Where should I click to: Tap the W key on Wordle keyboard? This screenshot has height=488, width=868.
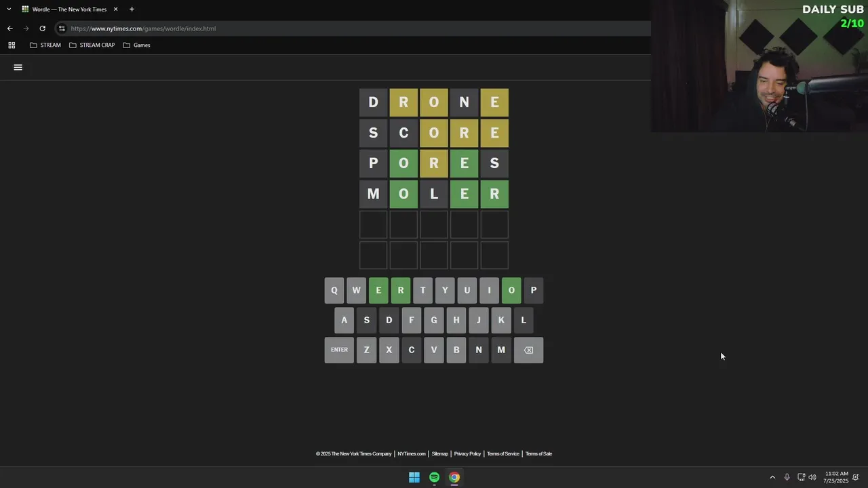356,290
